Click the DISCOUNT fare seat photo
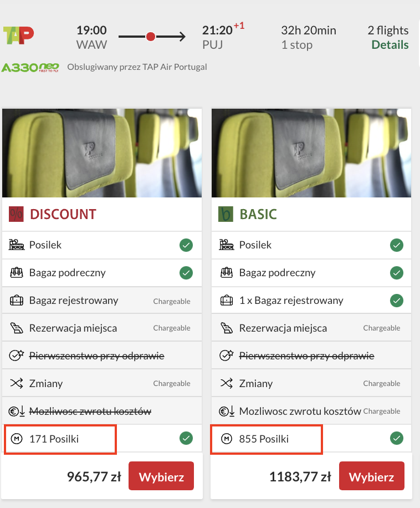 [x=102, y=153]
